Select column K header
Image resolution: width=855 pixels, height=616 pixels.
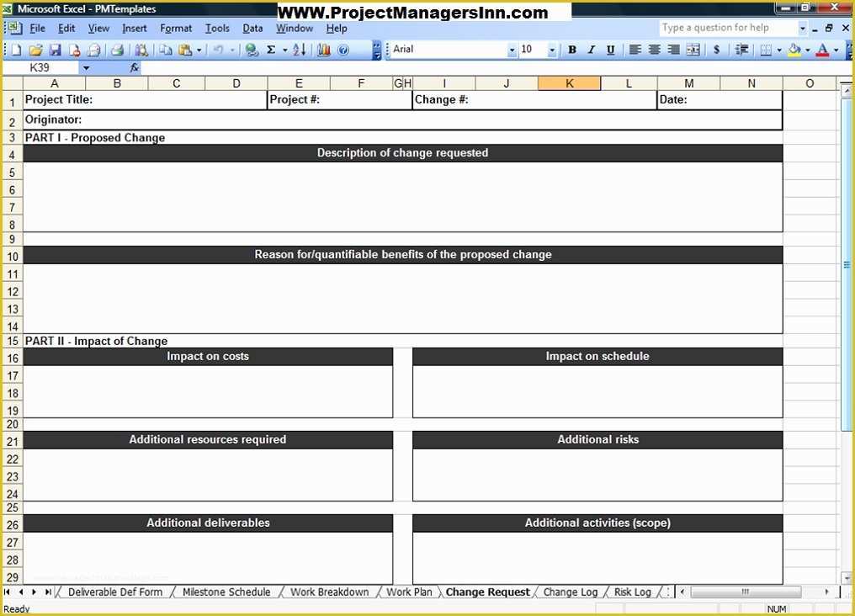tap(569, 83)
